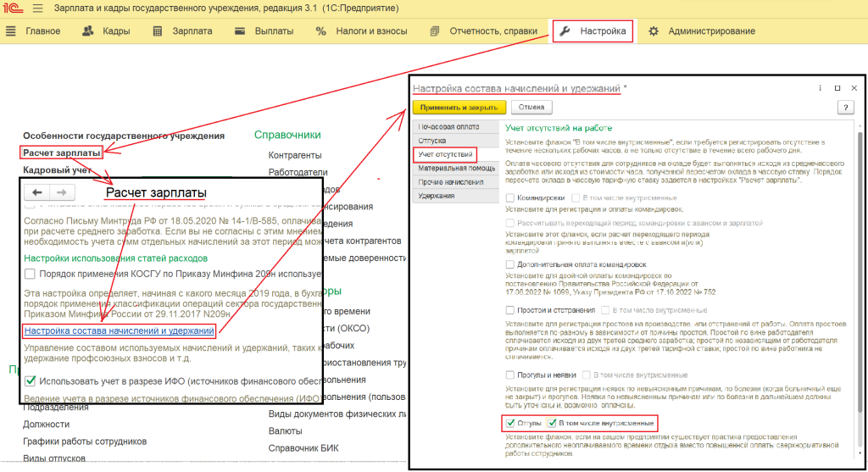Switch to the Почасовая оплата tab

(455, 127)
